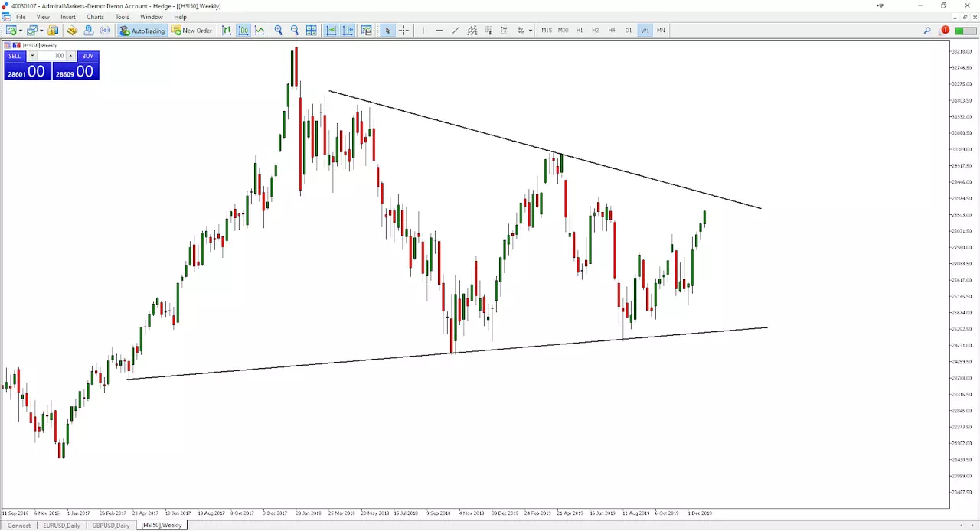Toggle chart shift
Screen dimensions: 980x531
click(x=348, y=31)
